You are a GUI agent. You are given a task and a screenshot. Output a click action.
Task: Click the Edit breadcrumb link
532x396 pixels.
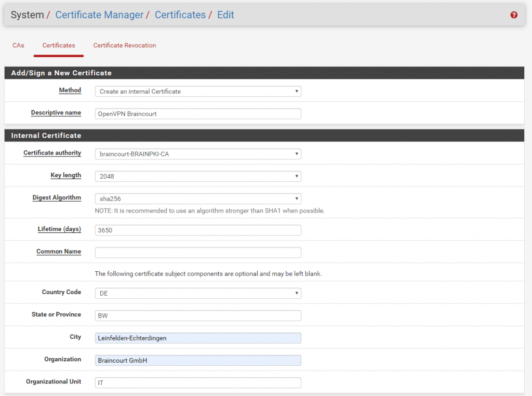[x=225, y=15]
